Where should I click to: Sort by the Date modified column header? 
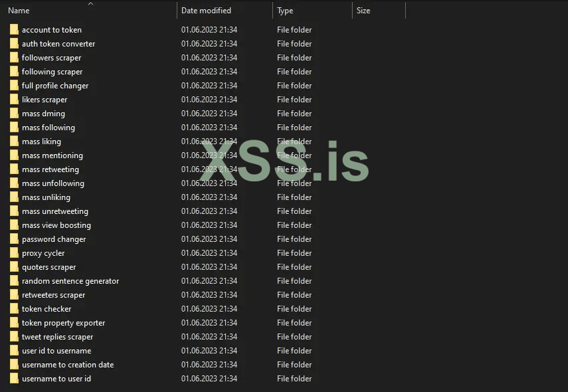click(x=206, y=11)
